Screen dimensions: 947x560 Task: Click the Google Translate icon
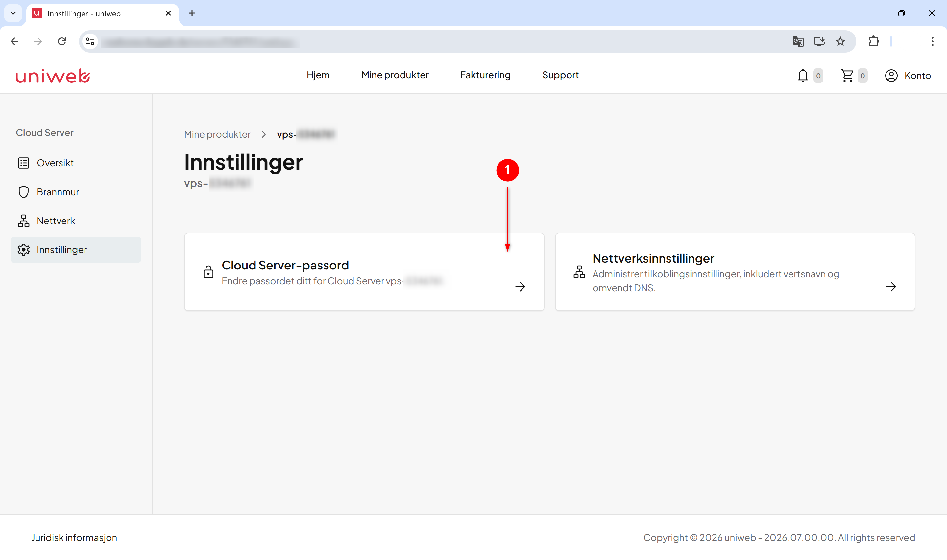798,41
